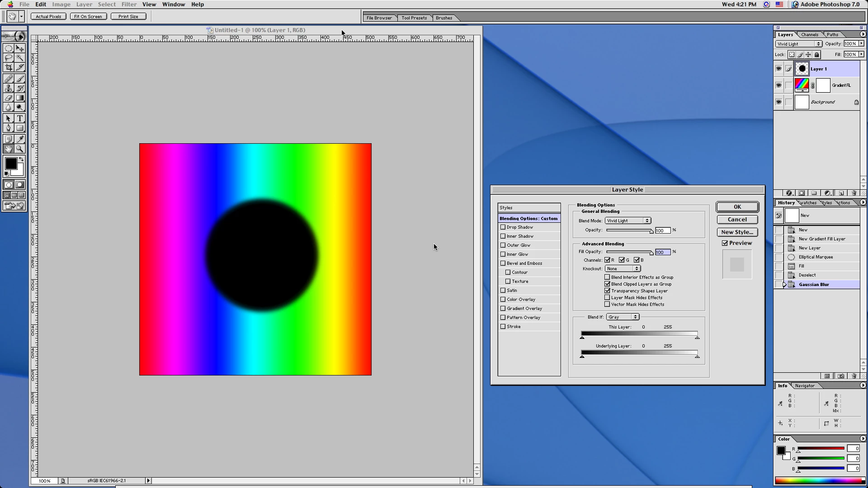
Task: Enable the Drop Shadow style checkbox
Action: tap(503, 227)
